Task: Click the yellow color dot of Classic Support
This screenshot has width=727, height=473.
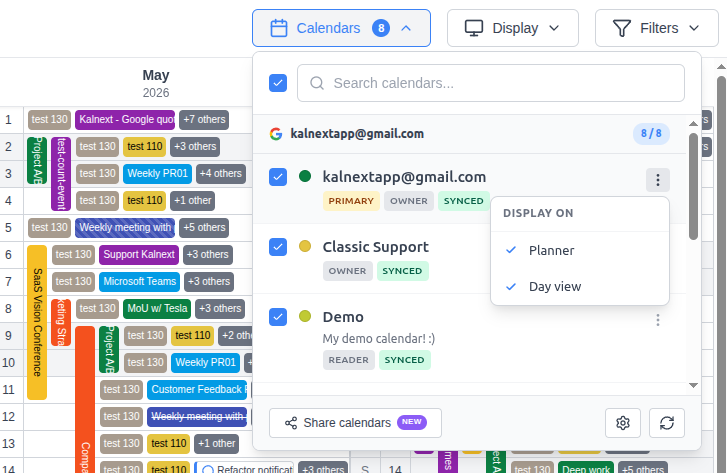Action: point(305,246)
